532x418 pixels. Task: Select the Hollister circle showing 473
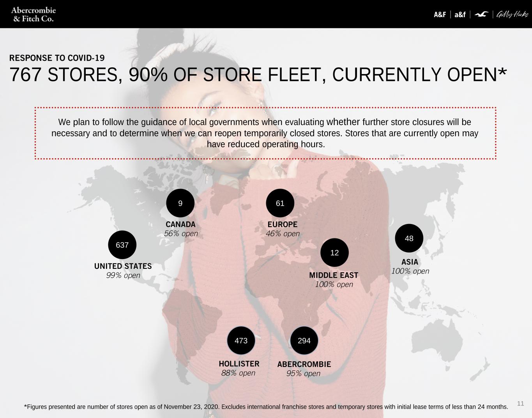pos(241,340)
